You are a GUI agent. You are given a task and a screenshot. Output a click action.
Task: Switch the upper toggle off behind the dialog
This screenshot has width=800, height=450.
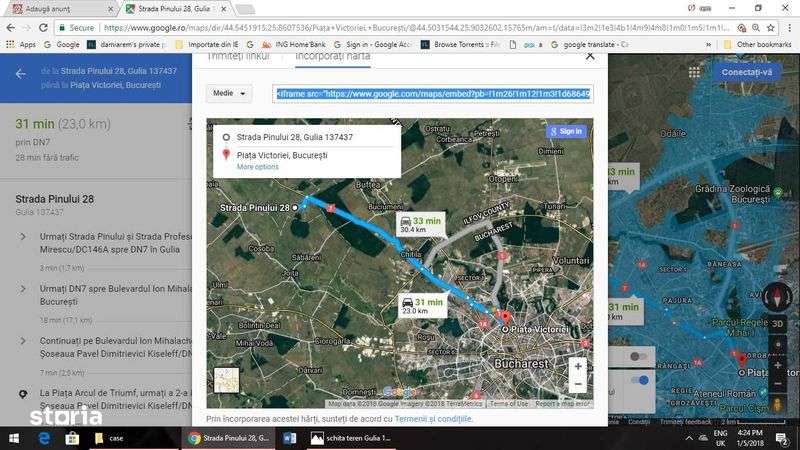(x=638, y=357)
